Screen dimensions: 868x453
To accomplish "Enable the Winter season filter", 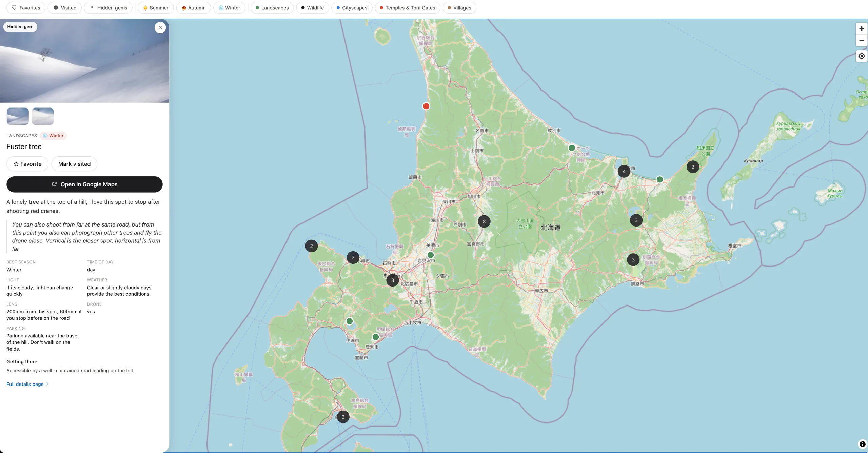I will (x=229, y=8).
